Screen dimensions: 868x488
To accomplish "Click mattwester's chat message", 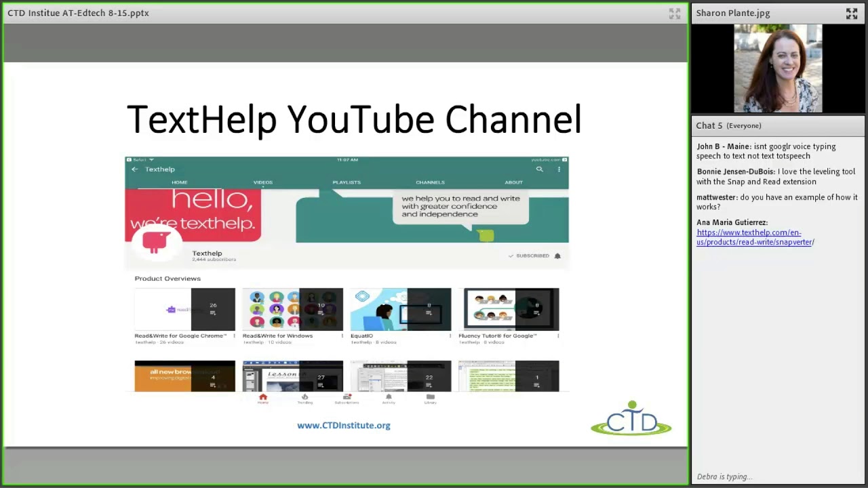I will click(777, 202).
